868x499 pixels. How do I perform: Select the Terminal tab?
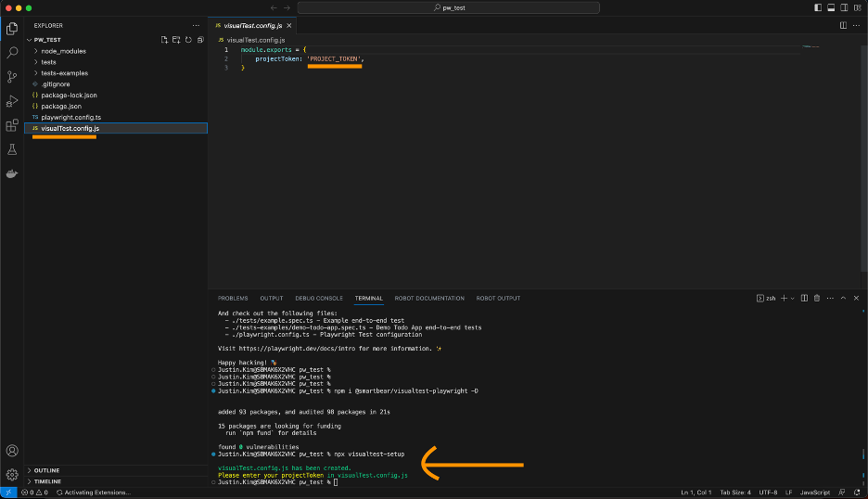369,298
